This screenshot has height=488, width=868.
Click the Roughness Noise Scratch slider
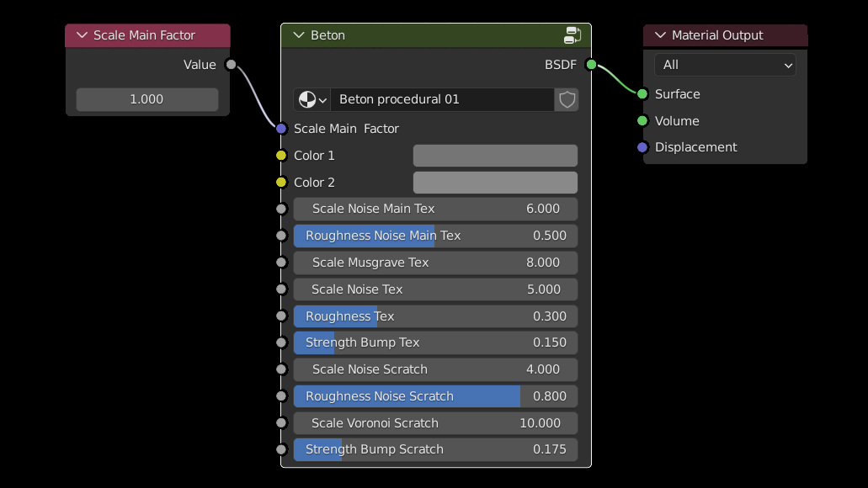pos(435,396)
